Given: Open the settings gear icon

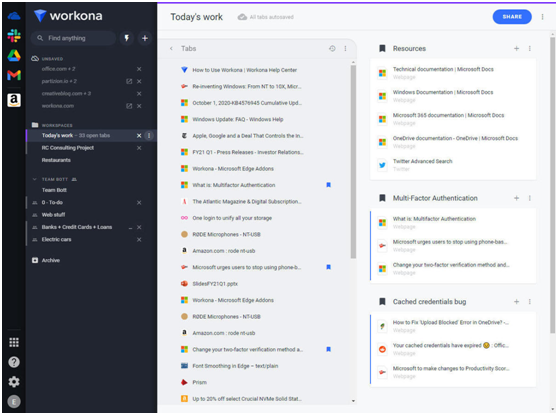Looking at the screenshot, I should point(14,382).
